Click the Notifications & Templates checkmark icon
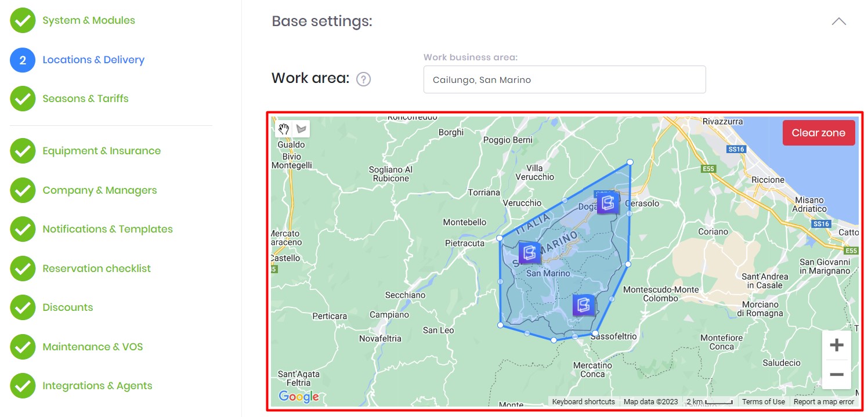The height and width of the screenshot is (417, 868). 23,229
